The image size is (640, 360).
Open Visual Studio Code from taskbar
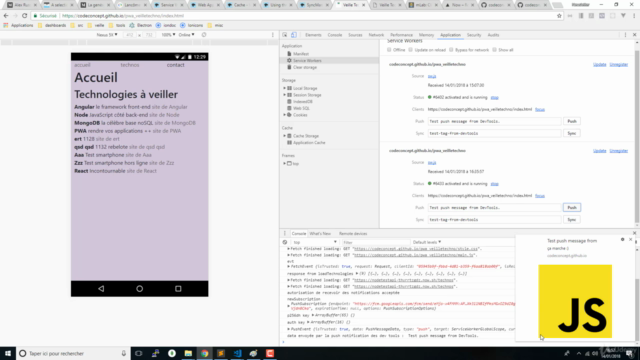[237, 353]
